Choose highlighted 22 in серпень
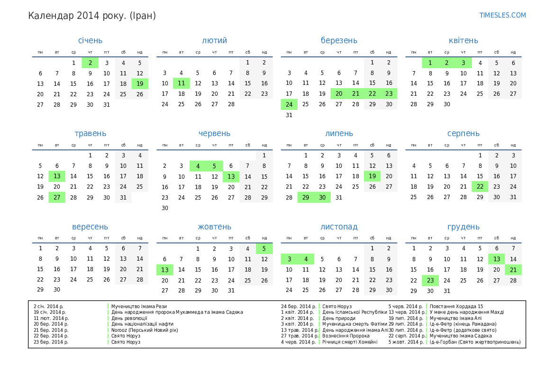The image size is (554, 392). 480,187
